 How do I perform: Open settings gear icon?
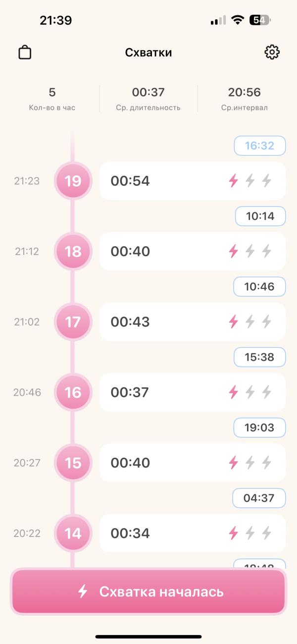click(272, 52)
